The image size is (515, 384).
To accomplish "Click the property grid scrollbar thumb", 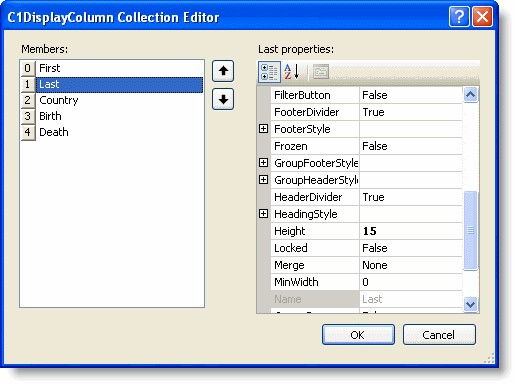I will pos(470,230).
